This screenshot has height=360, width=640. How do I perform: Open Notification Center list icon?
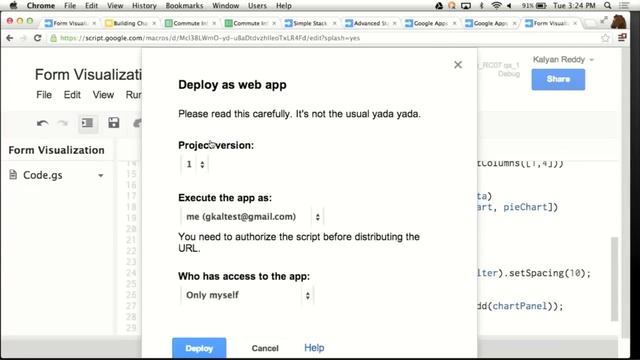tap(624, 6)
